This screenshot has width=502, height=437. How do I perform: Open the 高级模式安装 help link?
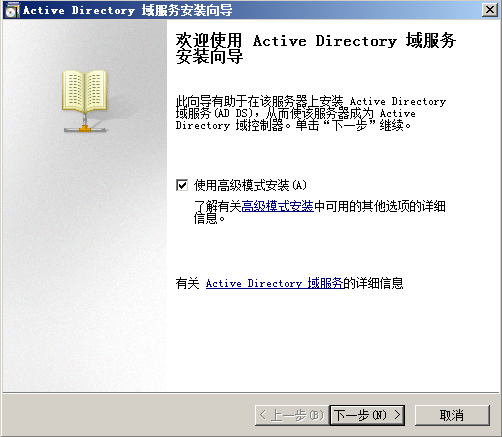click(277, 206)
